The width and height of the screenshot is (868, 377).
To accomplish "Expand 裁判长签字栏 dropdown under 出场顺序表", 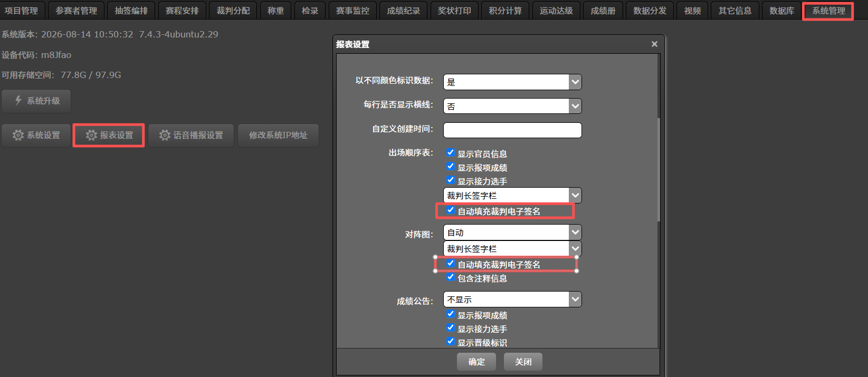I will 512,195.
